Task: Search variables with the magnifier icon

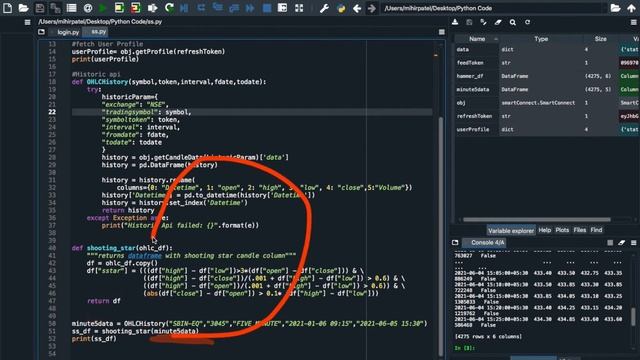Action: click(x=513, y=22)
